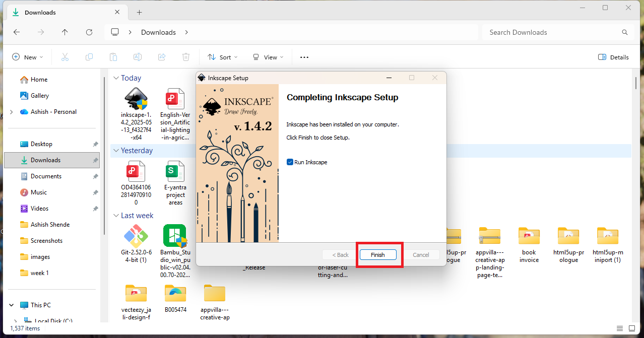Collapse the Yesterday group

(116, 151)
